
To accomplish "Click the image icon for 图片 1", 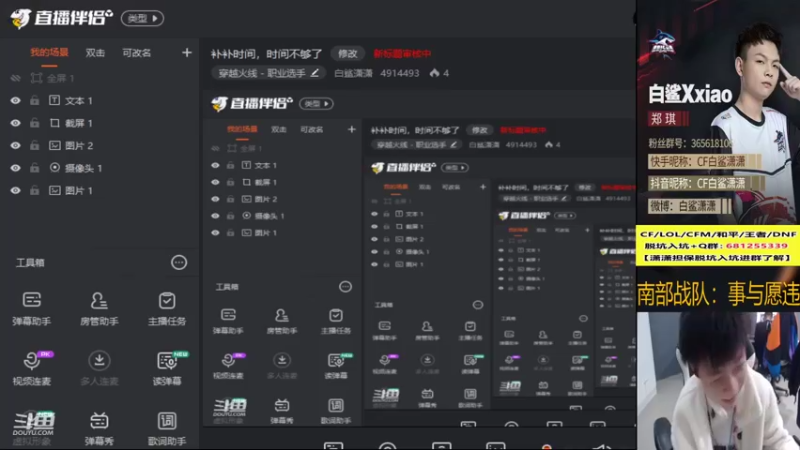I will (55, 190).
